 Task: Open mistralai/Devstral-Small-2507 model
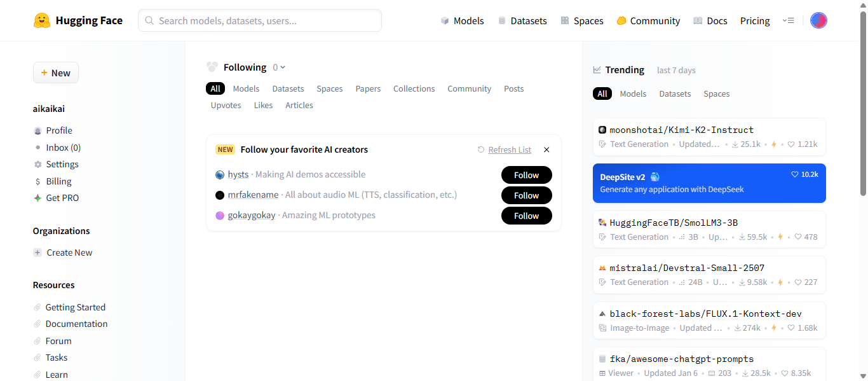[x=709, y=275]
